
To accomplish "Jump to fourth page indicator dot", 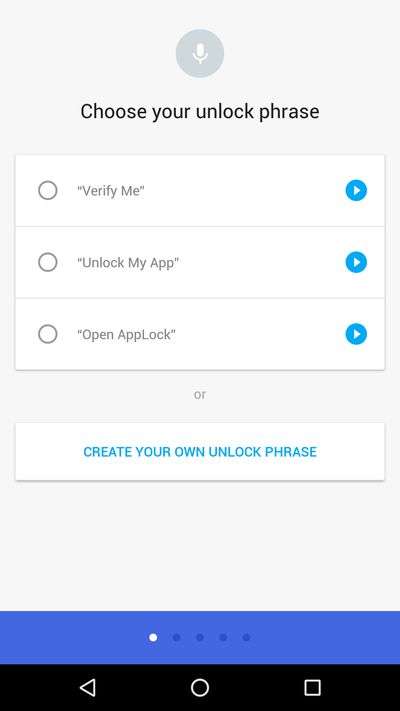I will [x=223, y=638].
